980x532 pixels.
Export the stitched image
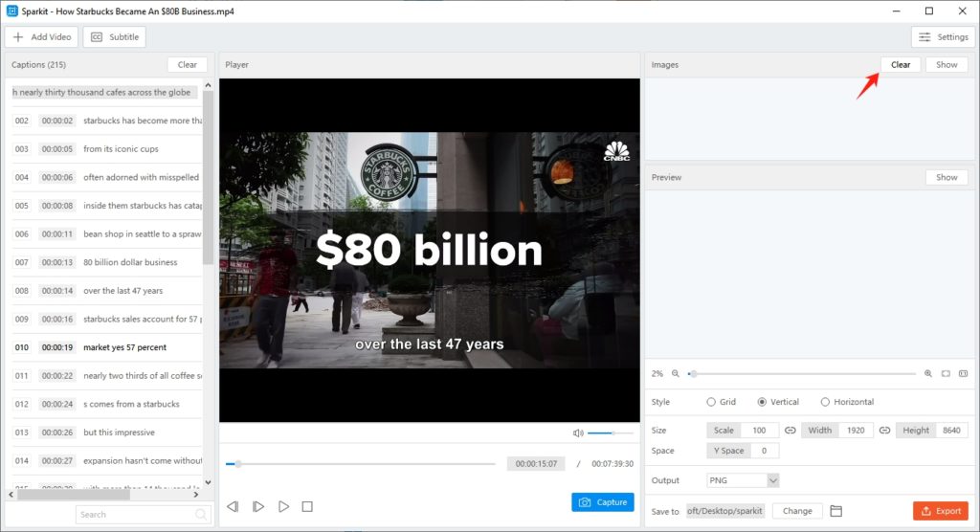tap(941, 511)
